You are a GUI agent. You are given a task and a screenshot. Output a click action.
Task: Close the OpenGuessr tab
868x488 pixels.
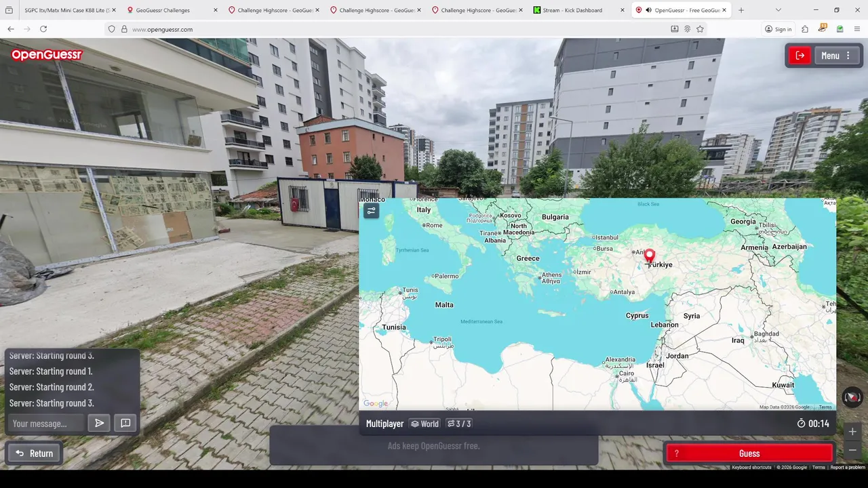pos(724,10)
